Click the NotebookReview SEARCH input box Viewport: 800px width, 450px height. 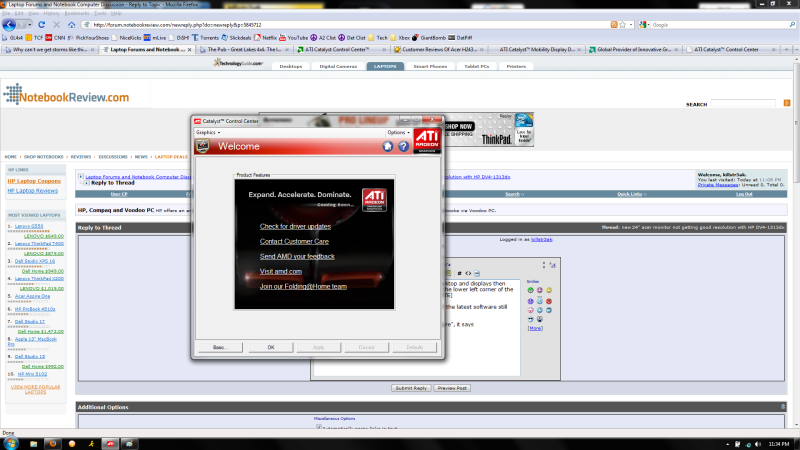point(744,103)
